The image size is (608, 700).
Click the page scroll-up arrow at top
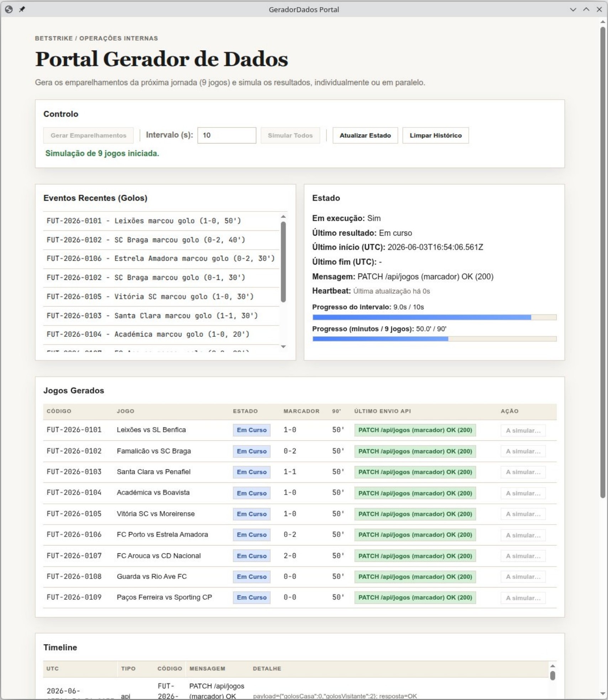[603, 22]
